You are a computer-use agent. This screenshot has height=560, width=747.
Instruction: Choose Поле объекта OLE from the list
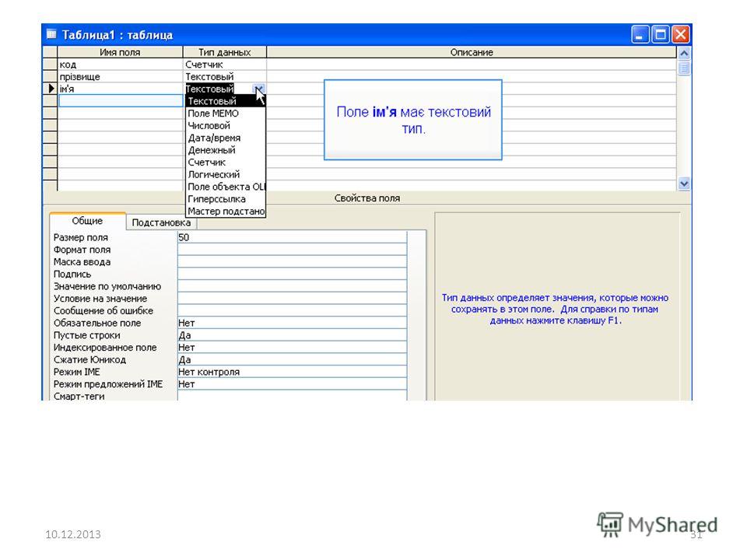pos(226,187)
